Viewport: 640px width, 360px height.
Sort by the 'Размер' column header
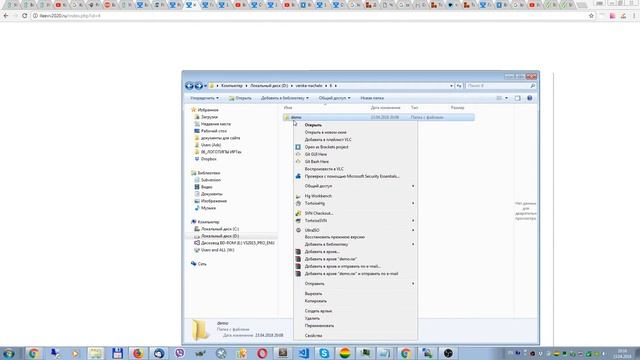458,108
